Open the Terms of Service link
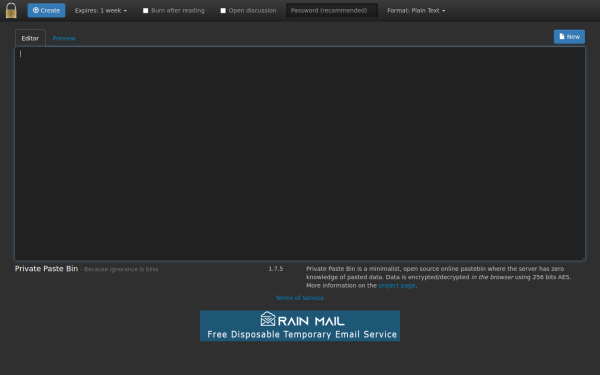The height and width of the screenshot is (375, 600). [300, 298]
